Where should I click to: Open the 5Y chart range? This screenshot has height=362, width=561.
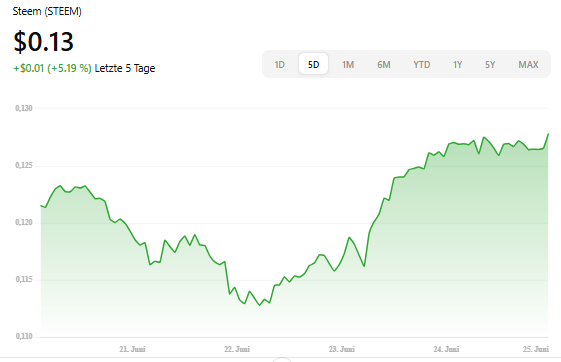[490, 65]
